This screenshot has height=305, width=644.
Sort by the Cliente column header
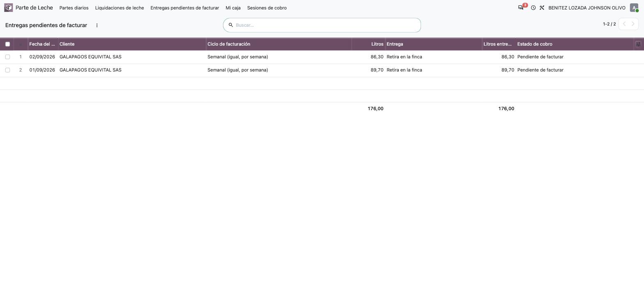pyautogui.click(x=132, y=44)
